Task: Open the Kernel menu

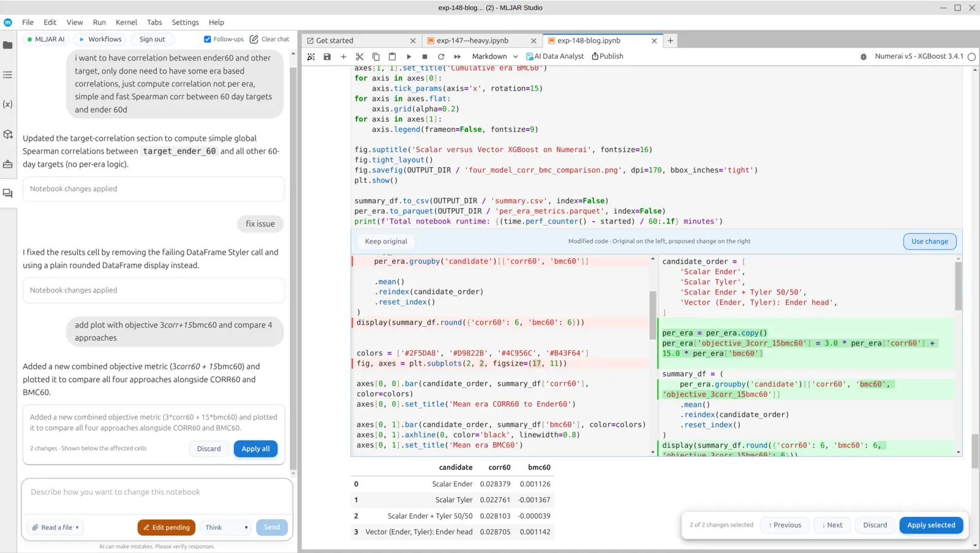Action: [x=127, y=22]
